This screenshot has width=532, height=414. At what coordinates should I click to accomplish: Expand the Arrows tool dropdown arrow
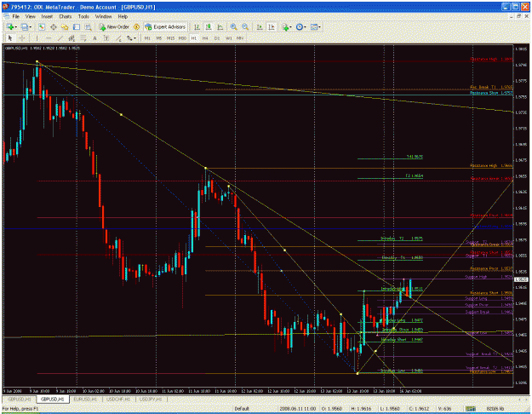tap(135, 38)
